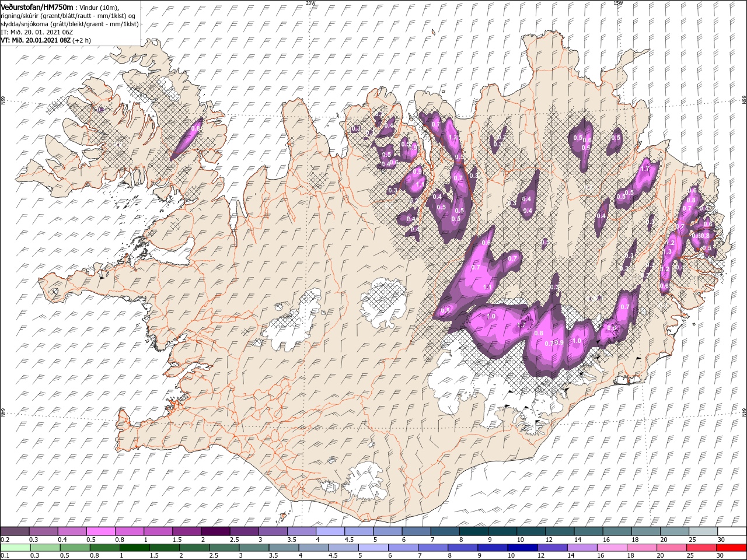Click the '(+2 h)' forecast offset text
The height and width of the screenshot is (560, 747).
pos(83,41)
